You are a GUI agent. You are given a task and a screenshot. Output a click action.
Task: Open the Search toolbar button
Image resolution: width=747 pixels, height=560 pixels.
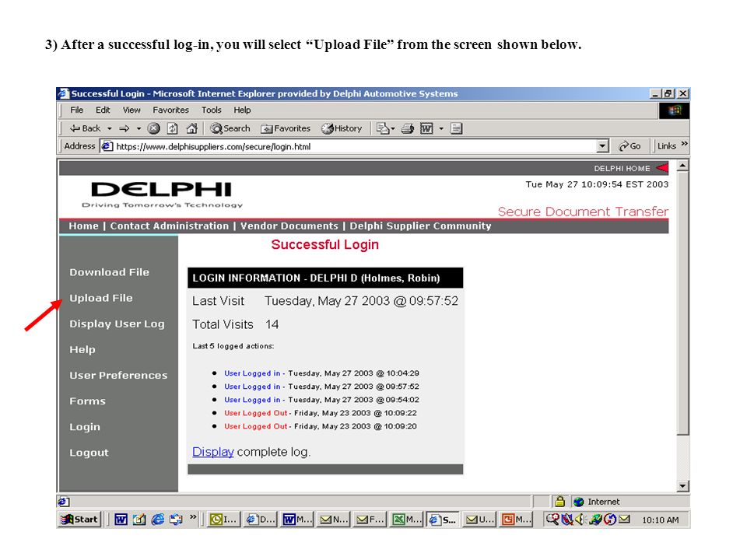point(230,128)
